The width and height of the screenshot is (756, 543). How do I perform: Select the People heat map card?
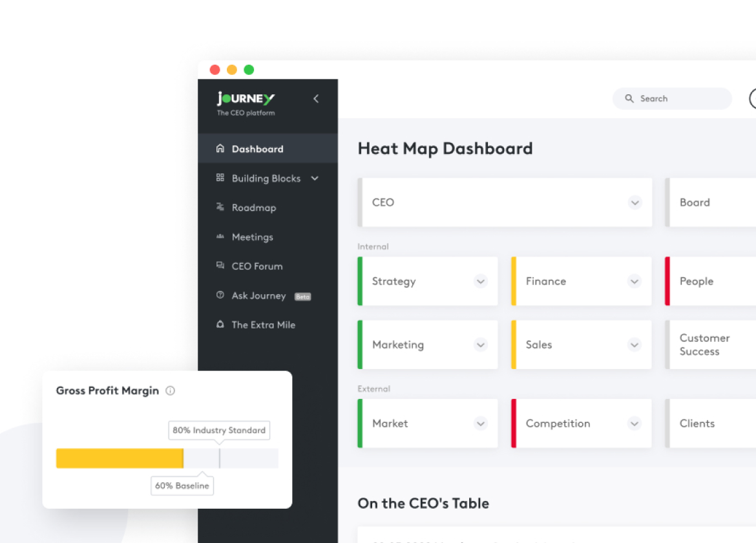(711, 281)
